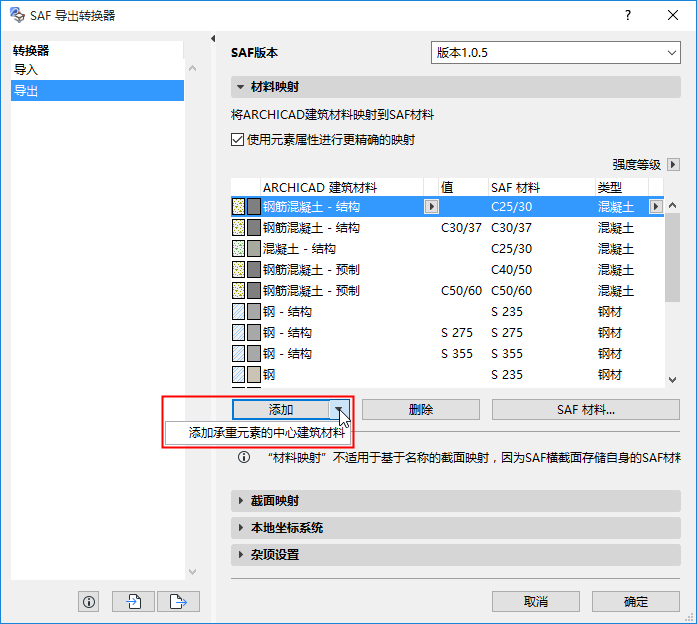Screen dimensions: 697x624
Task: Click the export converter file icon
Action: pyautogui.click(x=178, y=602)
